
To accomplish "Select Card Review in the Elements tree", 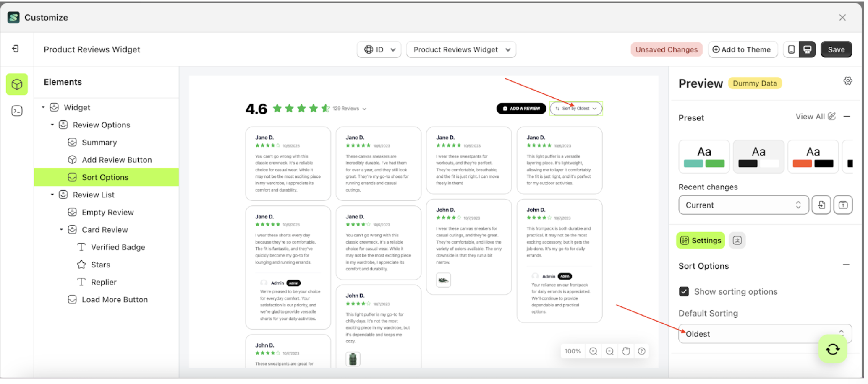I will [x=105, y=229].
